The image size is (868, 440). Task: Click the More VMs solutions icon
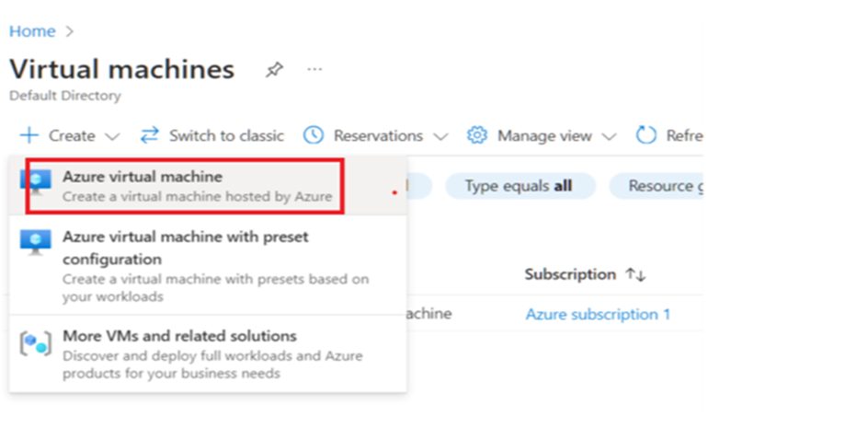click(36, 343)
